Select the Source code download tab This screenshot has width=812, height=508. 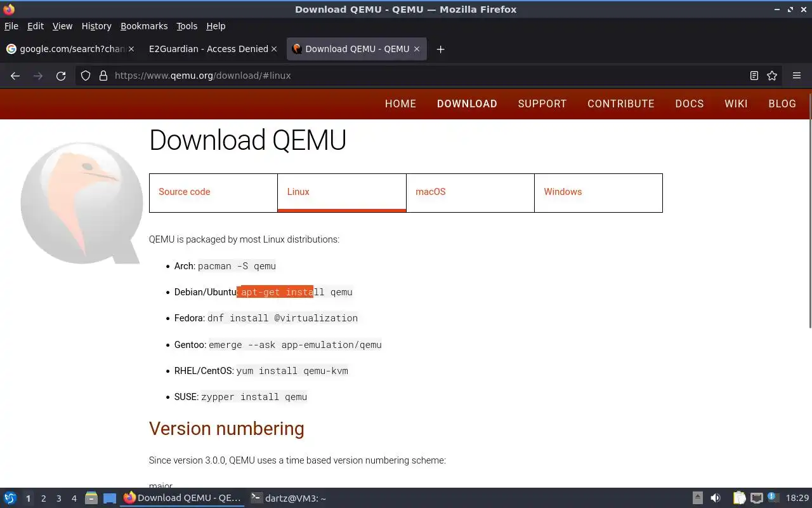(213, 192)
